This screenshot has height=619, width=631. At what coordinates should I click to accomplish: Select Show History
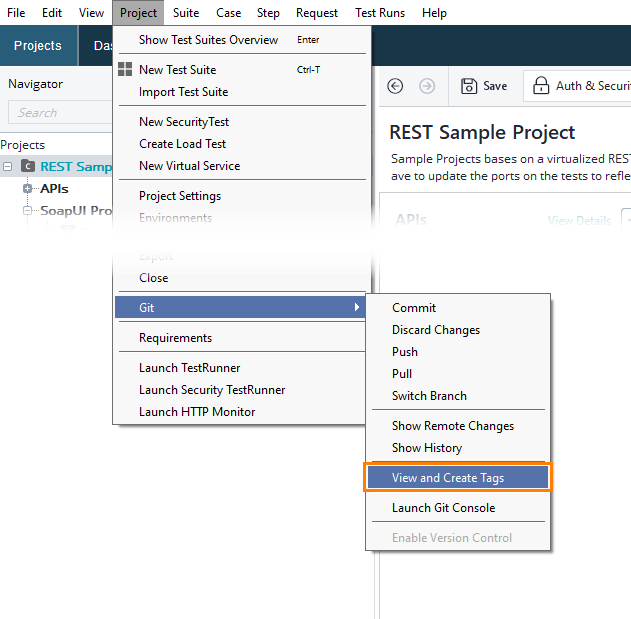458,448
